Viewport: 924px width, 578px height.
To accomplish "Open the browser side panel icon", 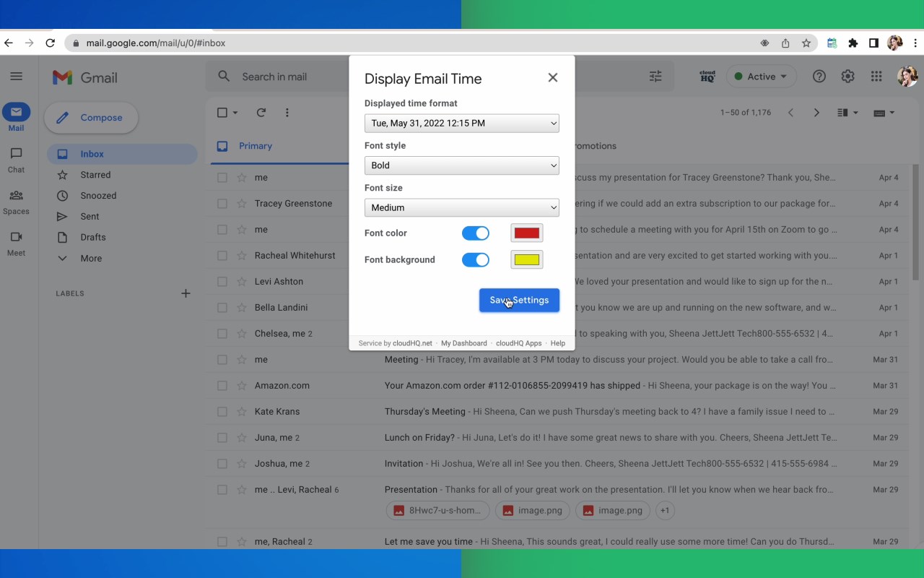I will tap(873, 43).
